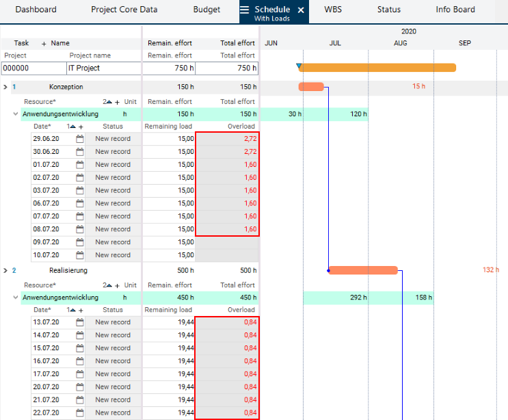Open the calendar picker for date 22.07.20

tap(79, 412)
